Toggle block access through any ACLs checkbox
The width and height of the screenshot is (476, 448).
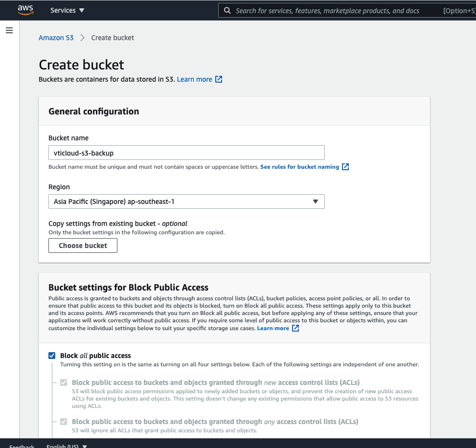point(64,422)
